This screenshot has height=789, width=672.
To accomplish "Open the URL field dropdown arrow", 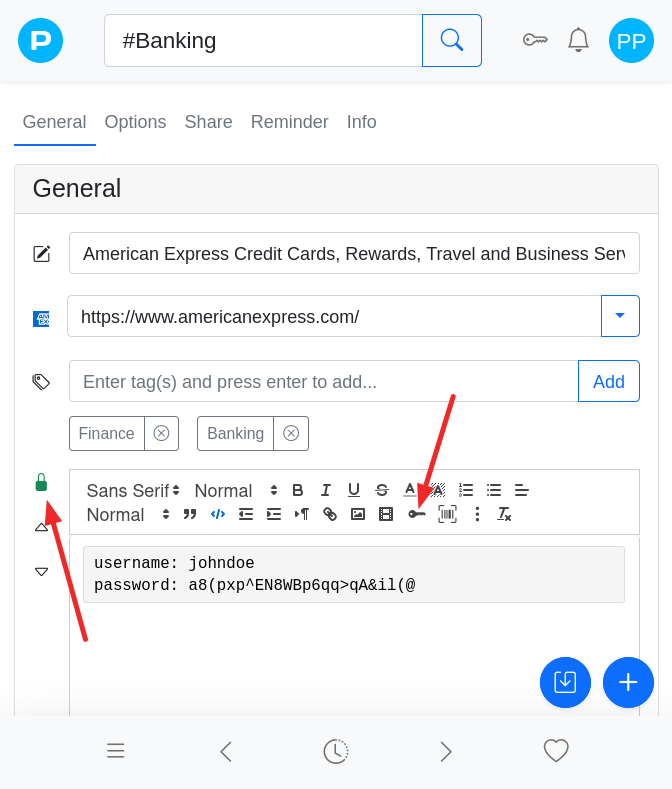I will (x=620, y=316).
